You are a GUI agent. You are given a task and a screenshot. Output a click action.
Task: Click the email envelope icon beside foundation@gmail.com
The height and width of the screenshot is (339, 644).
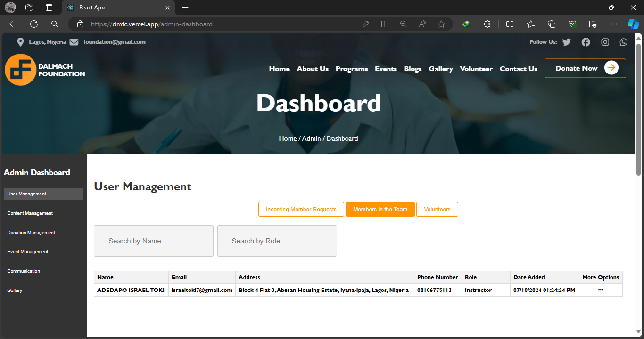coord(74,41)
